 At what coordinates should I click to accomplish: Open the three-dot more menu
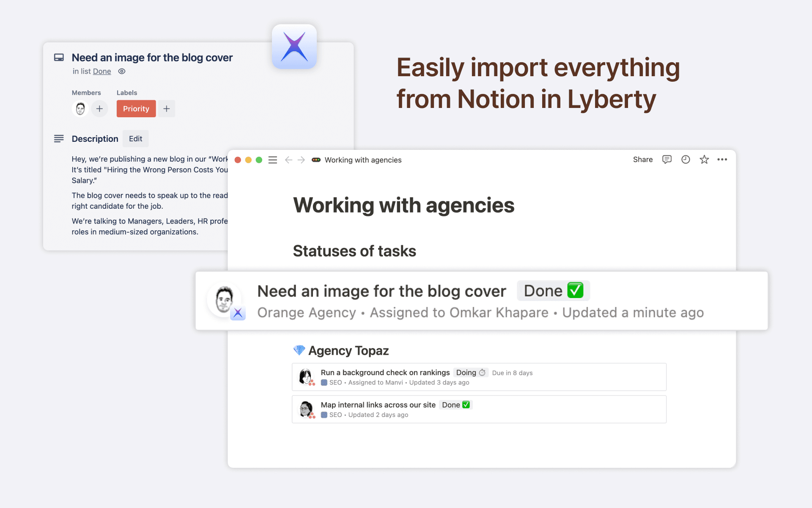(722, 160)
